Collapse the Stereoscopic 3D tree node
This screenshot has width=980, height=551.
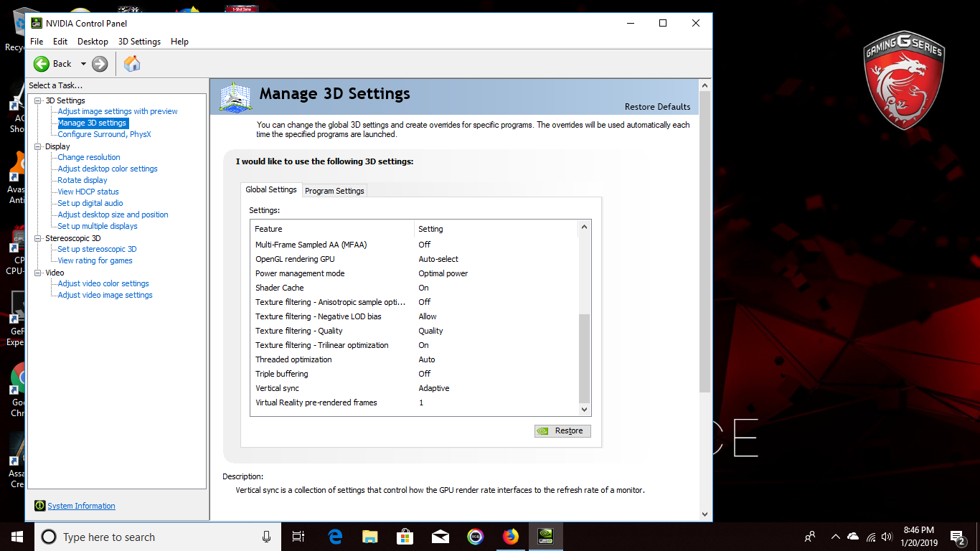point(38,238)
